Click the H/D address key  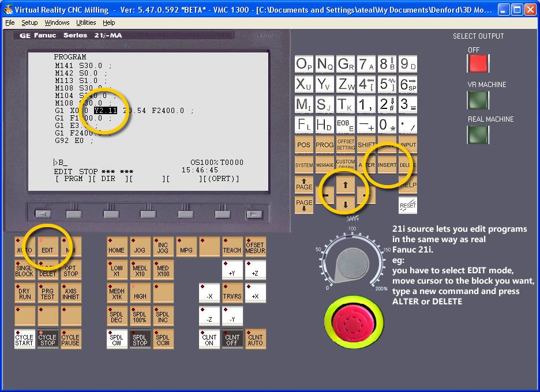pyautogui.click(x=324, y=125)
